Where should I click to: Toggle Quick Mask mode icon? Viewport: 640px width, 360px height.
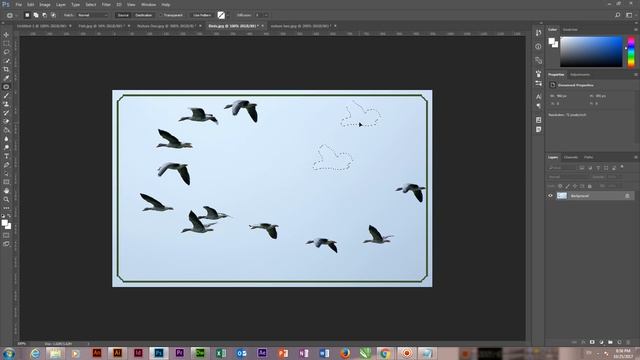6,235
